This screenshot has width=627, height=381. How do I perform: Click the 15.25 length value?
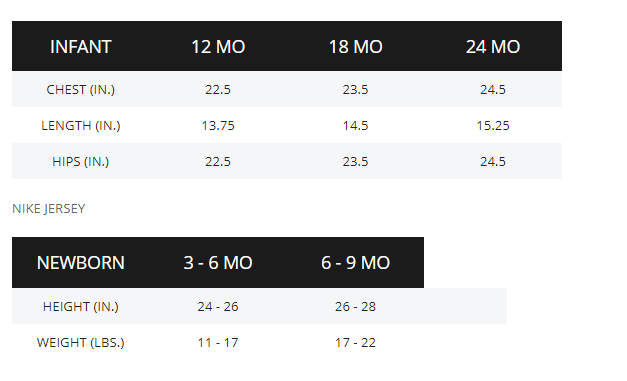pos(493,126)
